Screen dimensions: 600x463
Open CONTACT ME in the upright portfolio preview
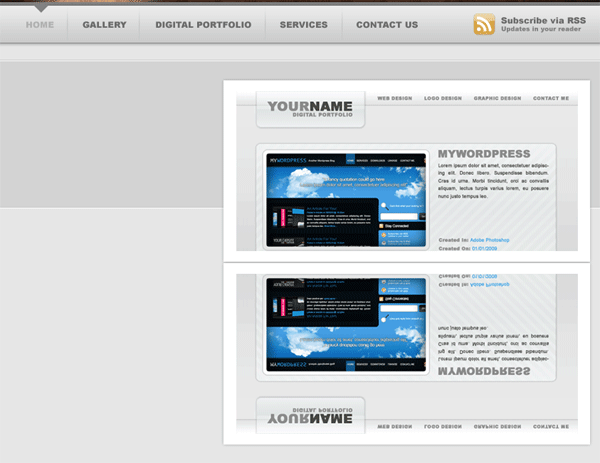[x=551, y=98]
